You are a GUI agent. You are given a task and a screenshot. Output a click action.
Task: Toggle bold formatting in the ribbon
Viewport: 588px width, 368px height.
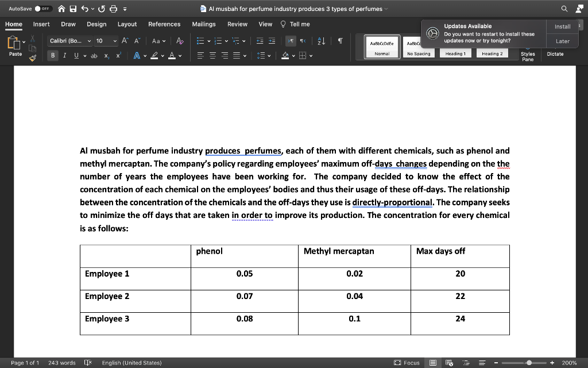pyautogui.click(x=53, y=55)
